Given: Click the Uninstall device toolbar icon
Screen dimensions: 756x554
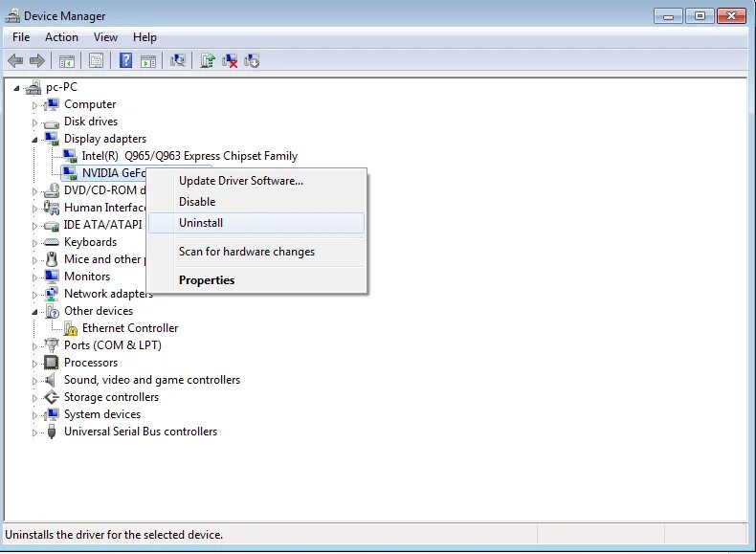Looking at the screenshot, I should point(230,60).
